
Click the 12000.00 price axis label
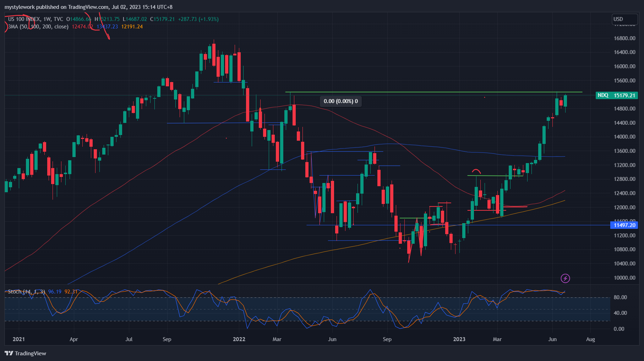pos(624,208)
